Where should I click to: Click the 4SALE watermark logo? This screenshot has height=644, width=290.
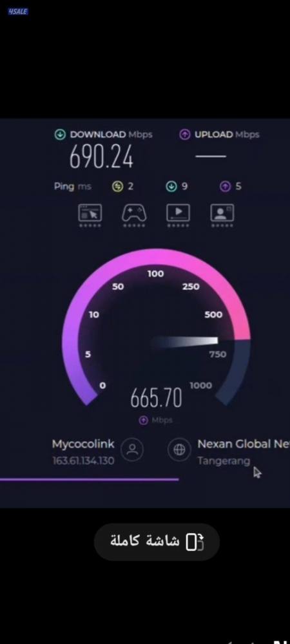(x=18, y=12)
